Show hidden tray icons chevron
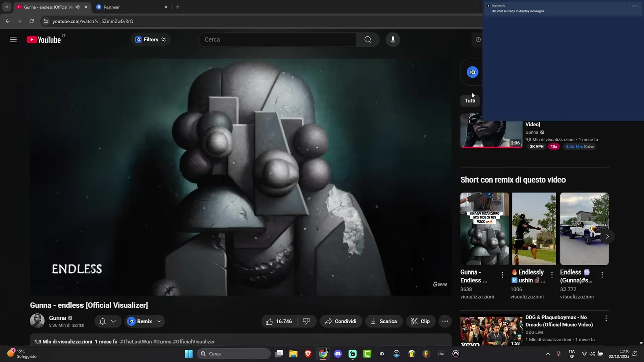Image resolution: width=644 pixels, height=362 pixels. (548, 354)
